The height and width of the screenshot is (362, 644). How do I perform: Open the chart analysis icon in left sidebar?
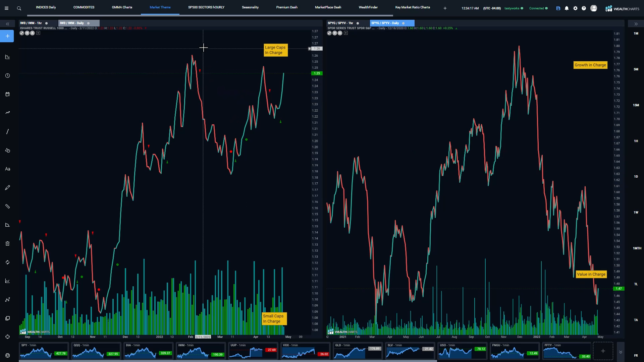click(x=7, y=281)
